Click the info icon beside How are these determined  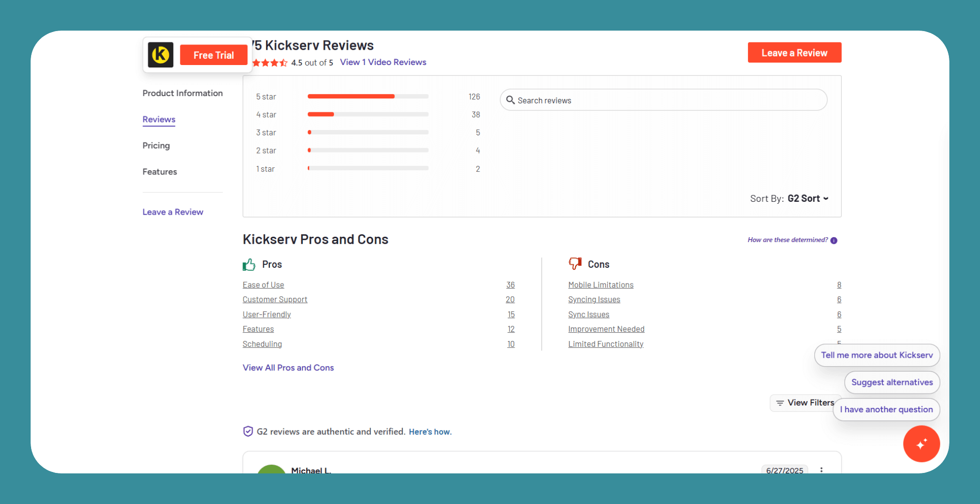[x=834, y=241]
